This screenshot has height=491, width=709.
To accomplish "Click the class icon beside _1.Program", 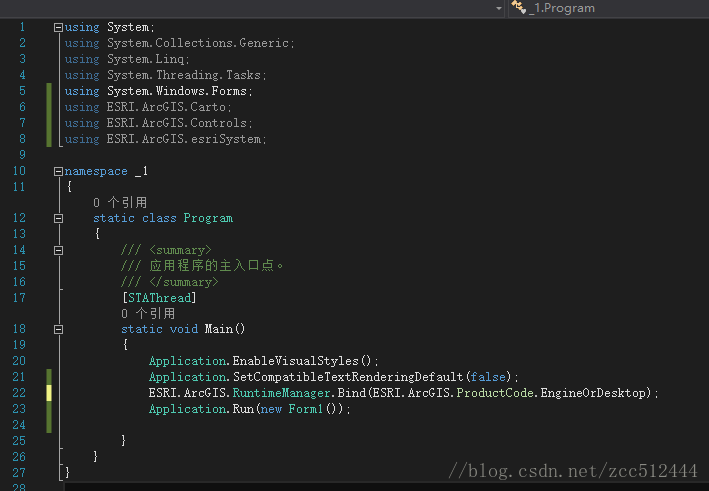I will tap(519, 7).
